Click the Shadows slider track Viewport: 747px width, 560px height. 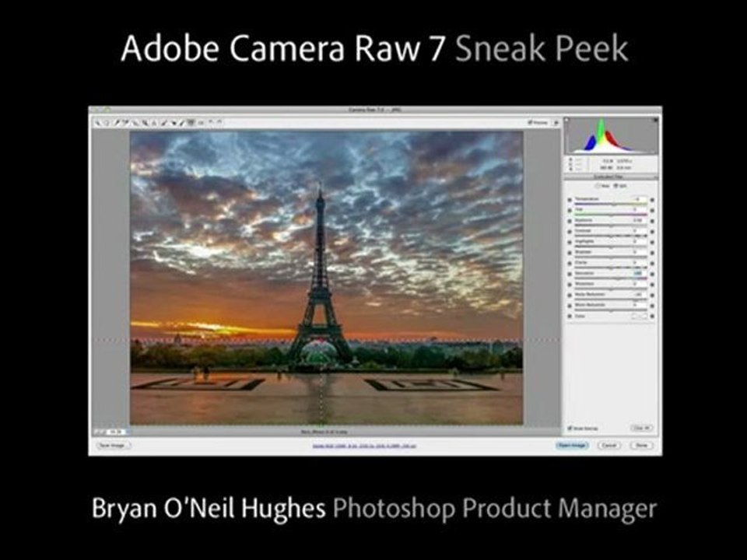[611, 257]
